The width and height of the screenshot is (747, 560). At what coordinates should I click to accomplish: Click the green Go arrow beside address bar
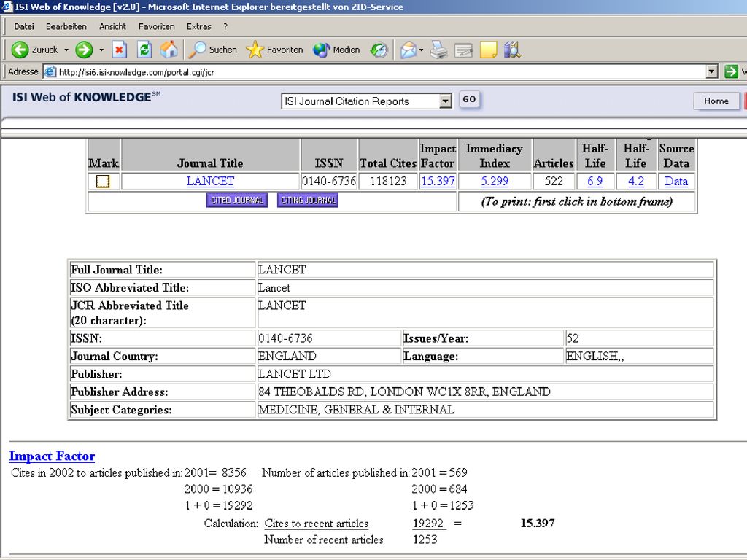click(731, 72)
